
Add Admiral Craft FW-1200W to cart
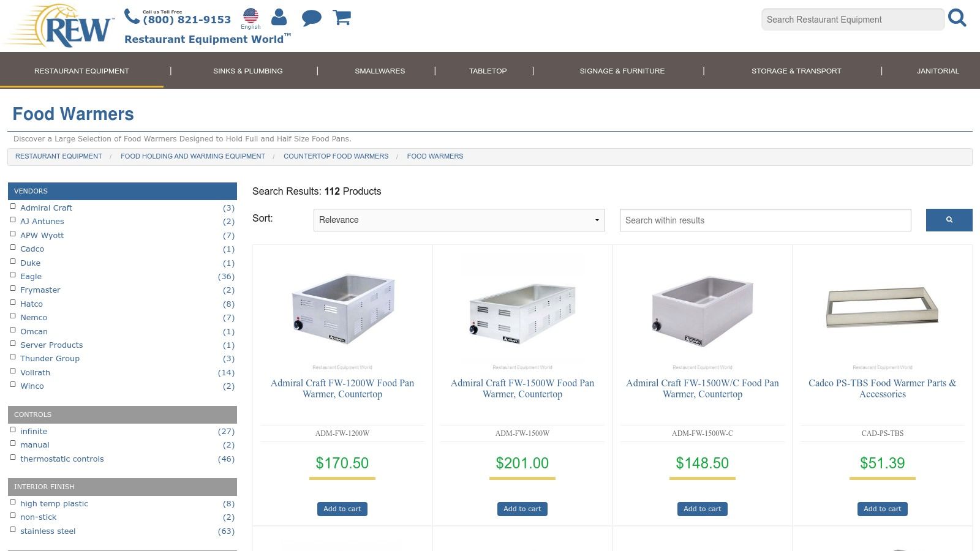342,509
